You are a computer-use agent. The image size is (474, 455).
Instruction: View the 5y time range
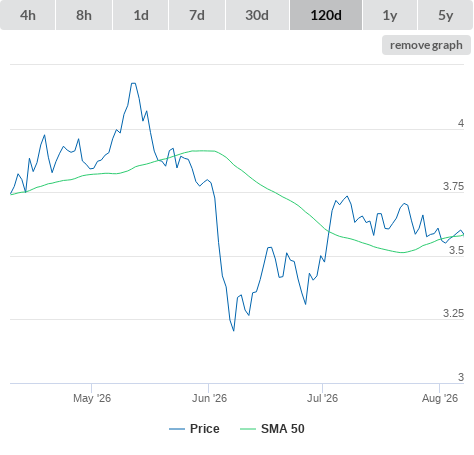(x=445, y=15)
